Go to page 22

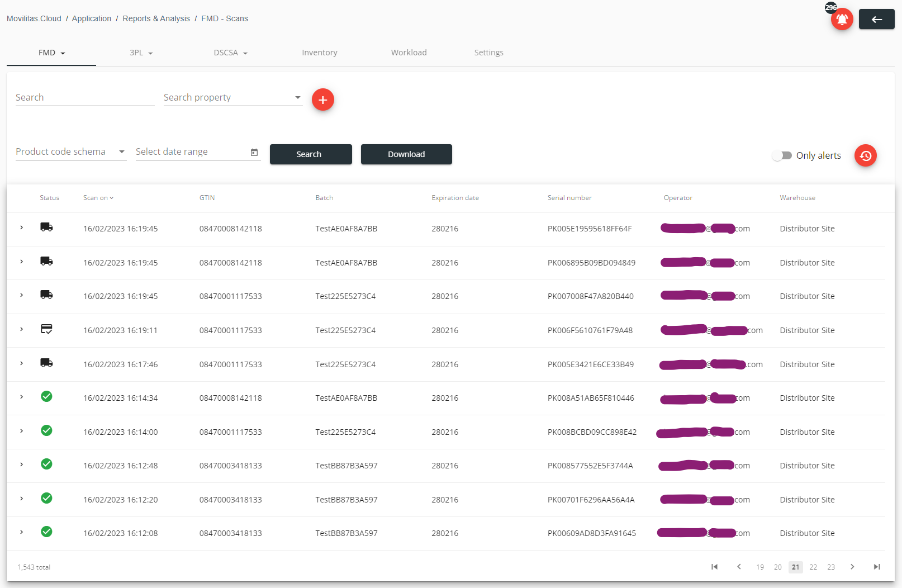click(813, 567)
